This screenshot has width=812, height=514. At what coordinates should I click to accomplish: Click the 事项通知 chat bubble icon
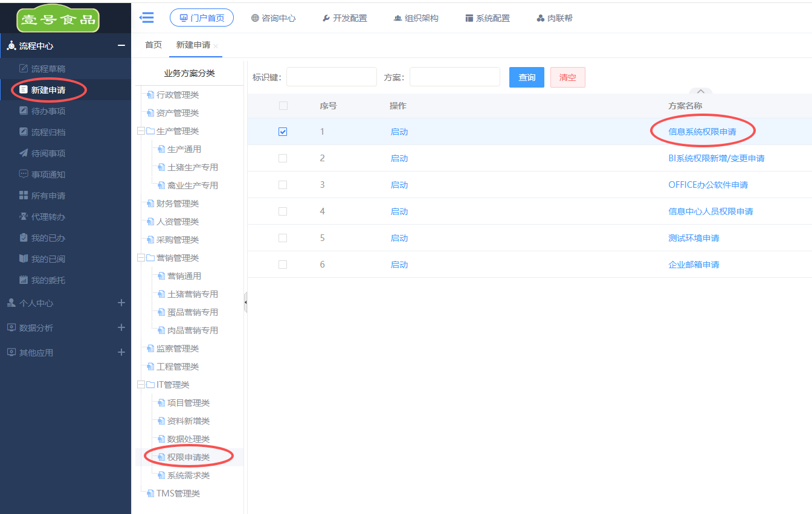[x=24, y=175]
